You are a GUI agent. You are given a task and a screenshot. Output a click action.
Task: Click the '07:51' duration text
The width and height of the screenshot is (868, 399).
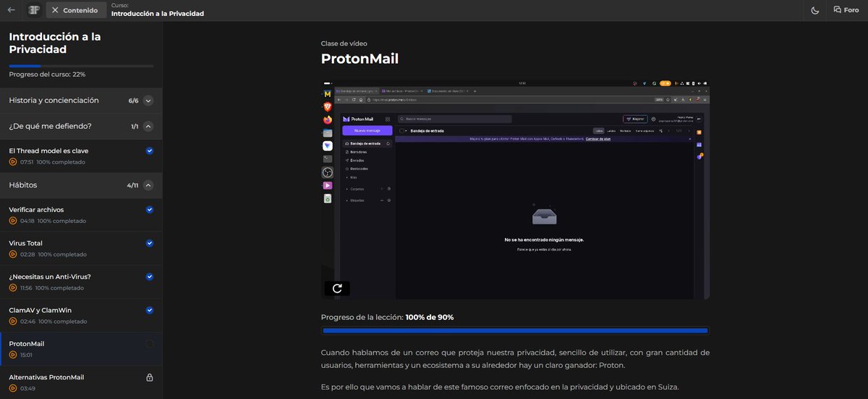pyautogui.click(x=27, y=162)
